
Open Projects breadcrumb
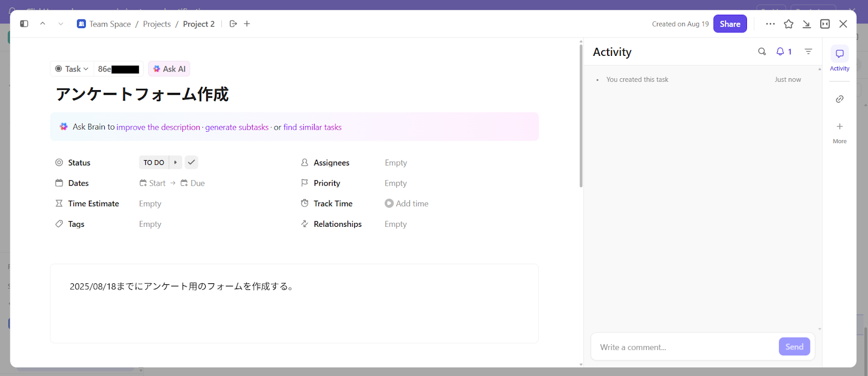[x=157, y=24]
